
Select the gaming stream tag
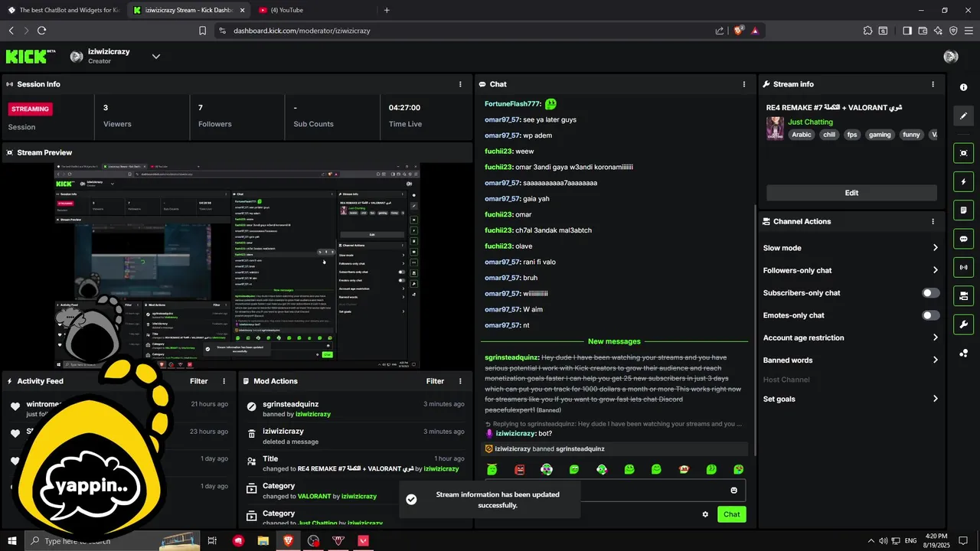click(880, 135)
